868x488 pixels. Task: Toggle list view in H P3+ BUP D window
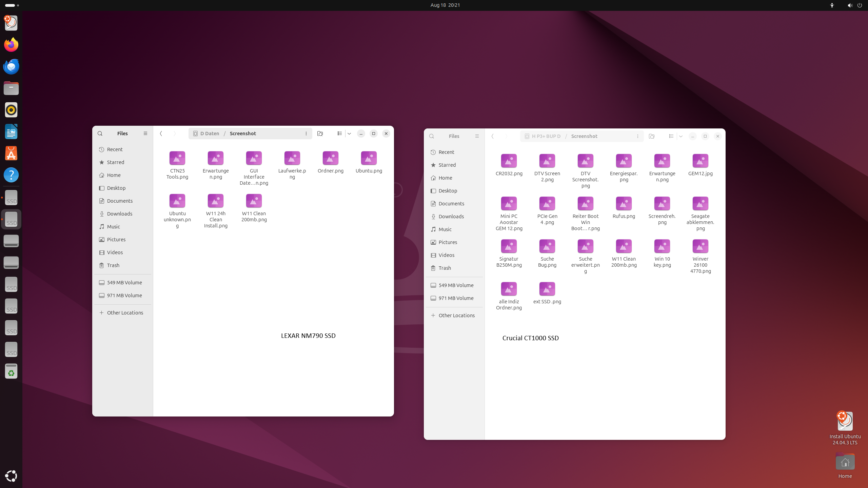click(671, 136)
